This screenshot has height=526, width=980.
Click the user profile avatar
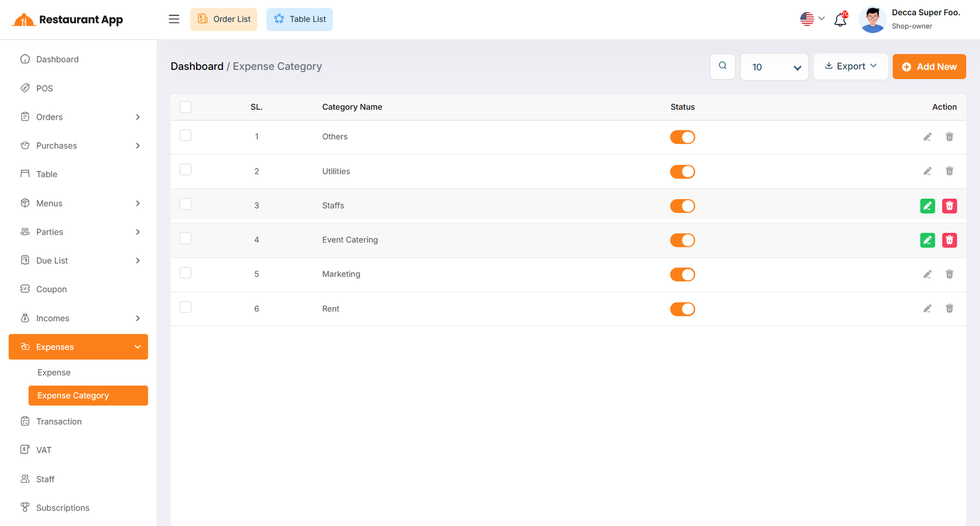pyautogui.click(x=872, y=20)
